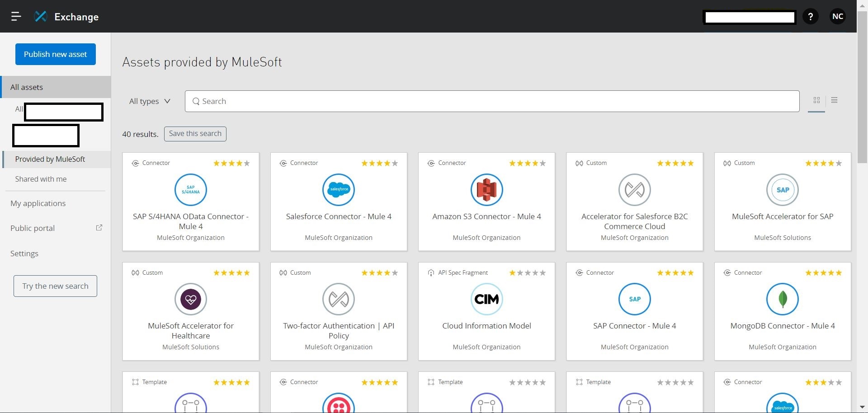Click the Salesforce Connector cloud logo
Screen dimensions: 868x413
click(339, 190)
